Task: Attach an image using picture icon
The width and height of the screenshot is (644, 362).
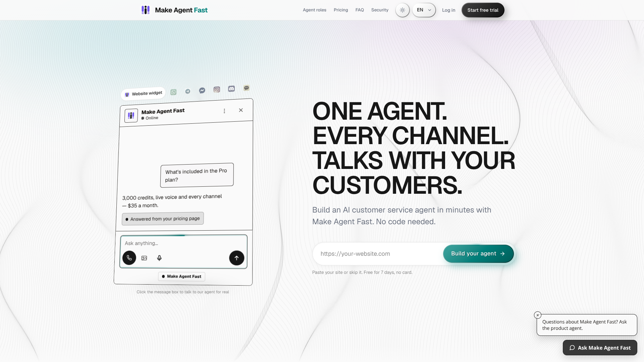Action: coord(144,258)
